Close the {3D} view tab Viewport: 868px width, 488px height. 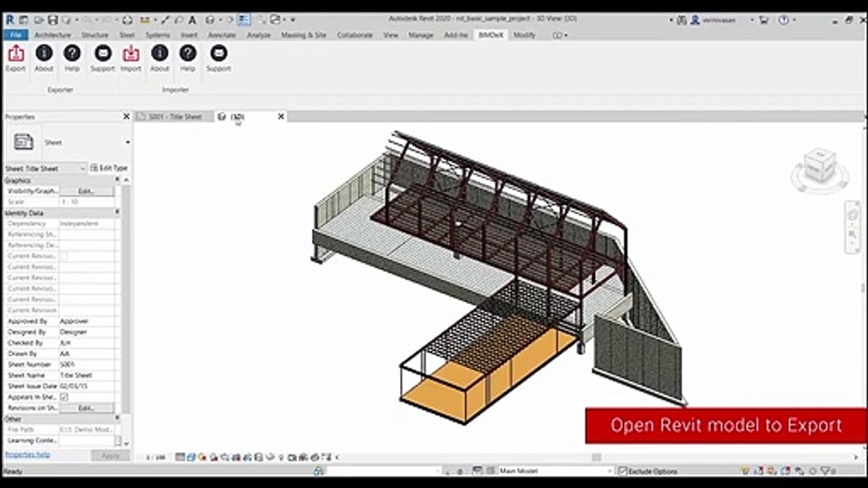[x=281, y=117]
